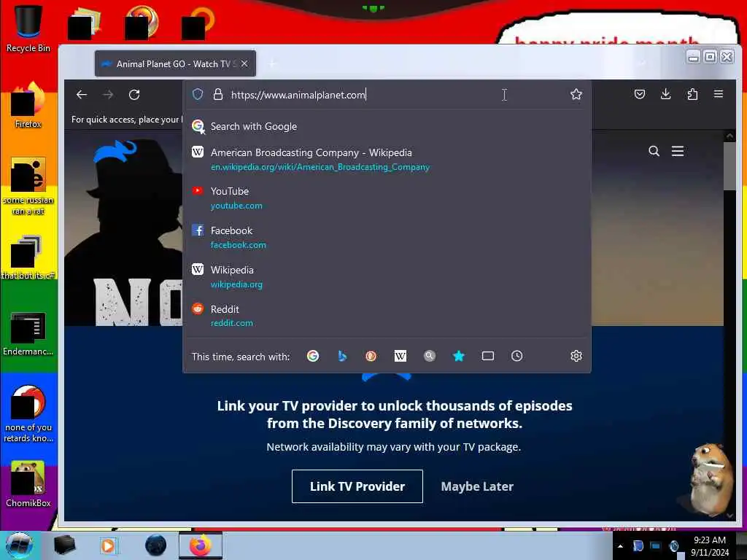Open search settings gear icon
Screen dimensions: 747x560
(x=576, y=356)
